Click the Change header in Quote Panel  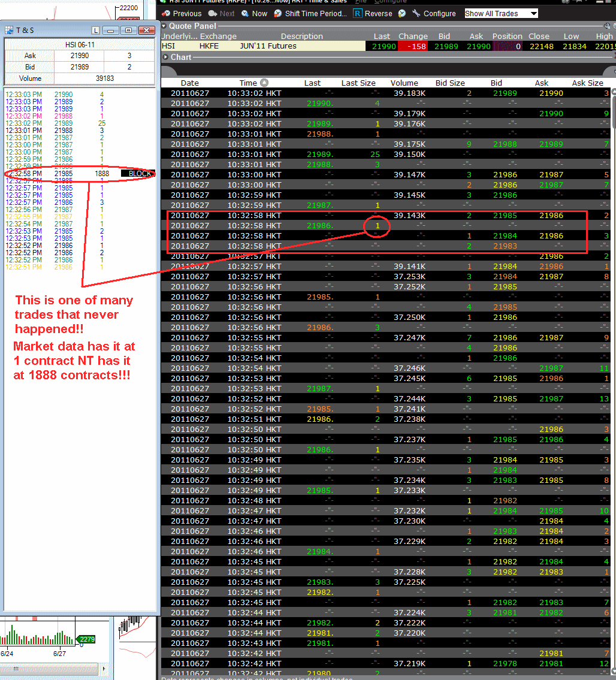(413, 37)
